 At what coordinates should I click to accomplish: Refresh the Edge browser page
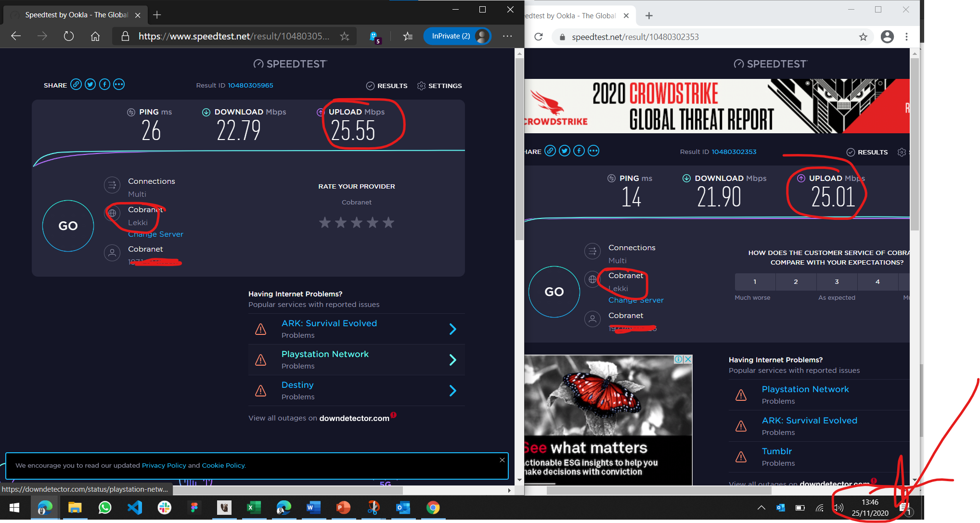click(69, 36)
